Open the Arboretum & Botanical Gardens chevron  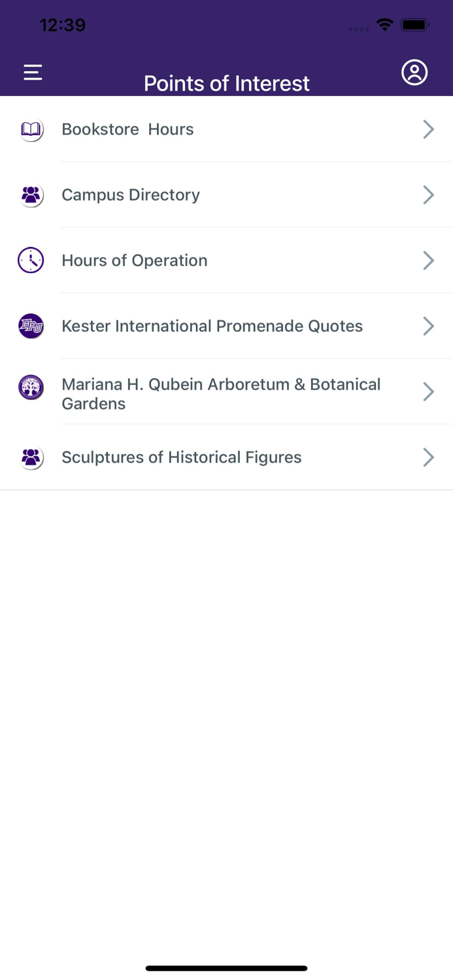point(429,391)
